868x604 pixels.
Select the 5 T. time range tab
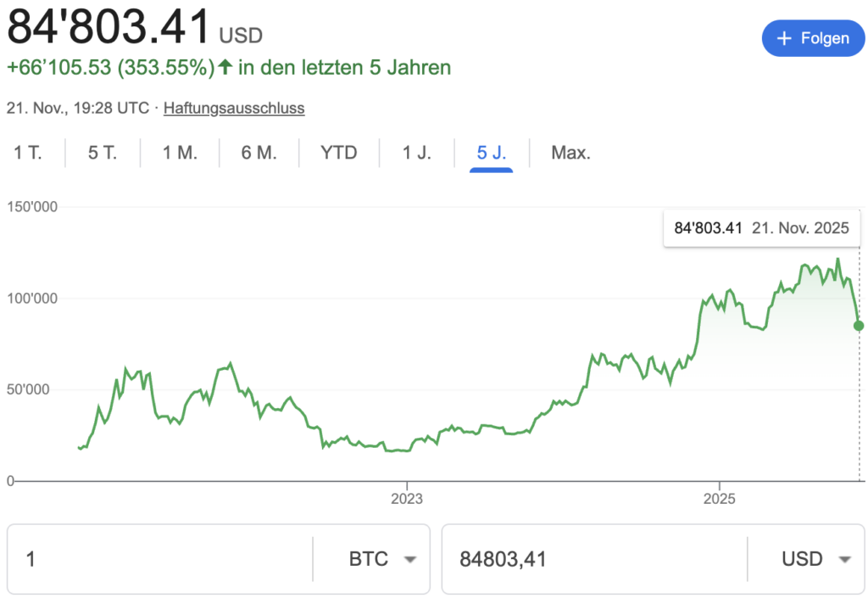coord(103,154)
